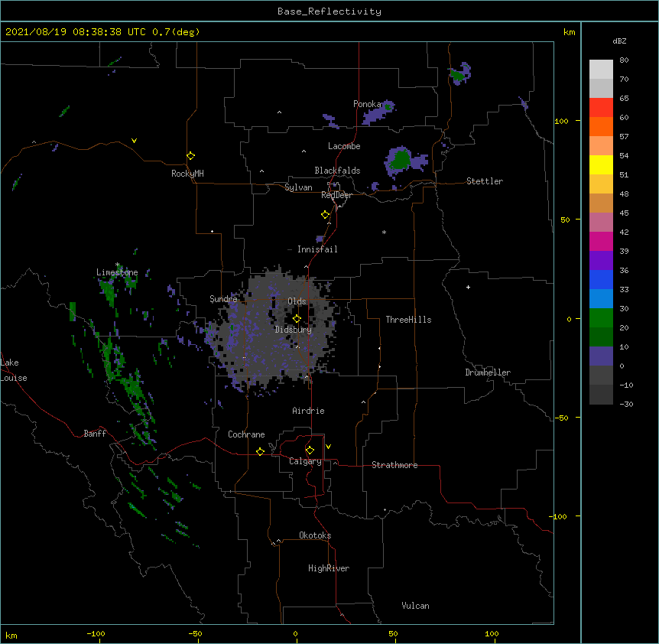This screenshot has height=644, width=659.
Task: Click the Ponoka city label
Action: tap(367, 104)
